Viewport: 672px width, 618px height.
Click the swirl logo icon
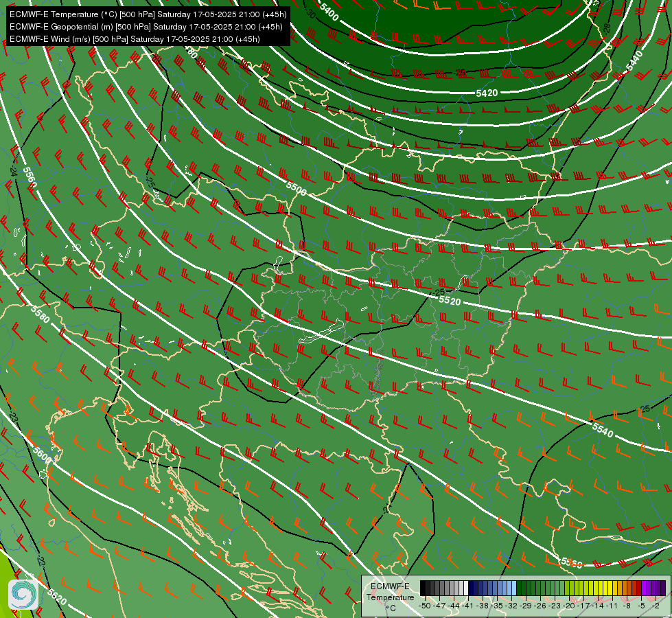tap(23, 595)
